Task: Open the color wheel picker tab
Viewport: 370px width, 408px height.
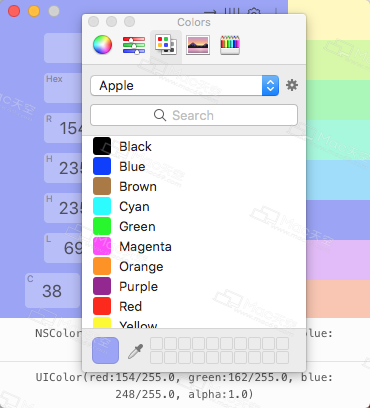Action: coord(102,45)
